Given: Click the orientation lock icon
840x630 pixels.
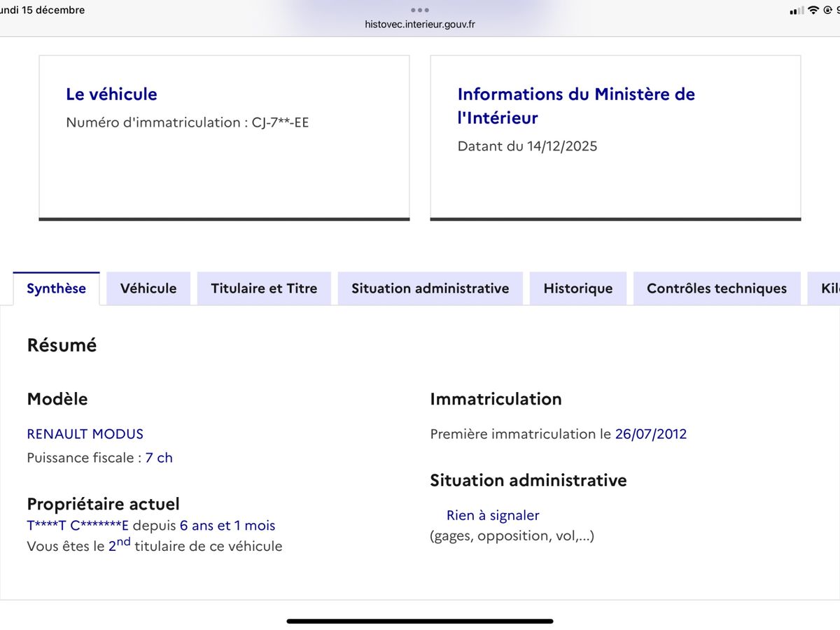Looking at the screenshot, I should point(828,10).
